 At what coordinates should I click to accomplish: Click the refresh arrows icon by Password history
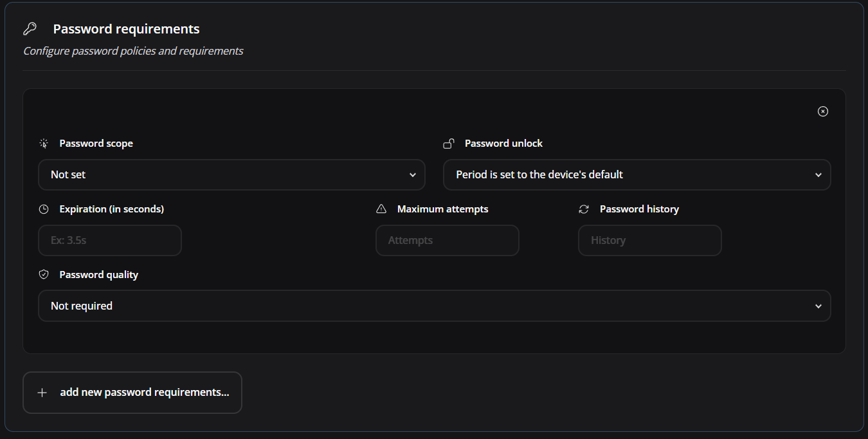pos(584,209)
